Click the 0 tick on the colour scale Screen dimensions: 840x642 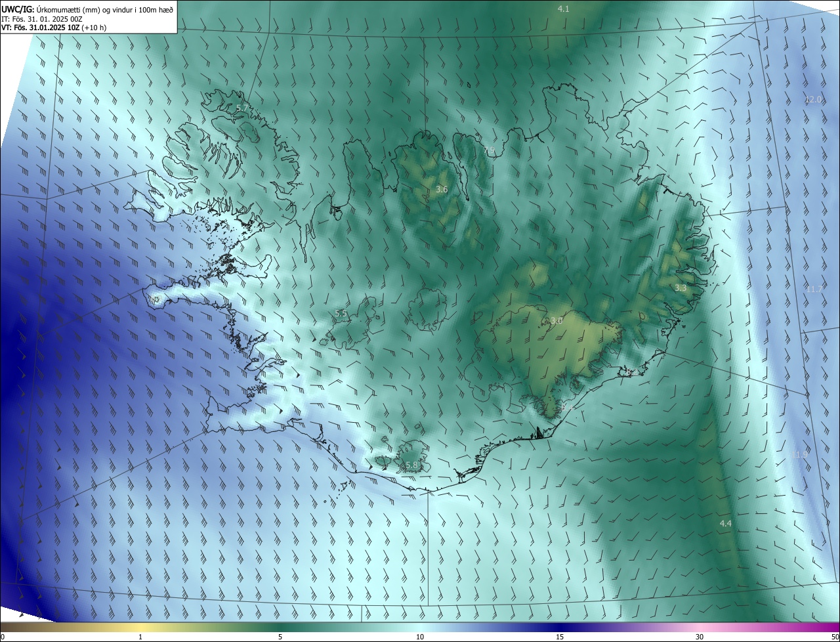[3, 637]
